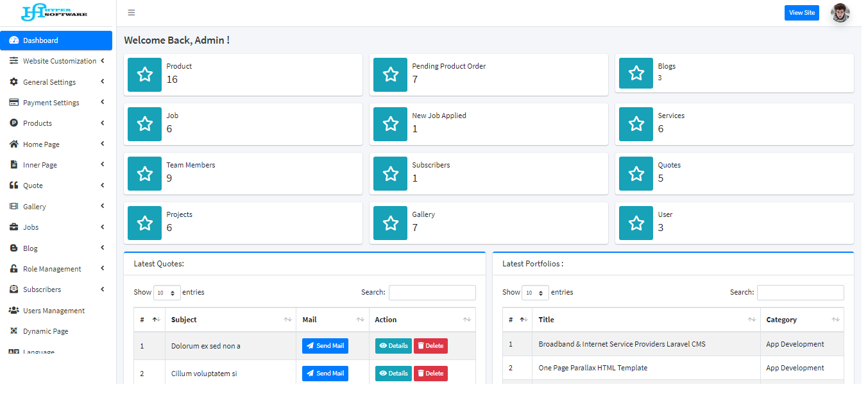Click the star icon on Blogs card
Viewport: 868px width, 414px height.
[636, 73]
